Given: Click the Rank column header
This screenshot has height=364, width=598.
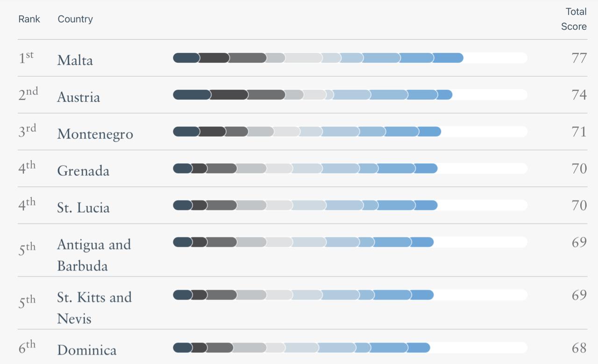Looking at the screenshot, I should click(x=29, y=19).
